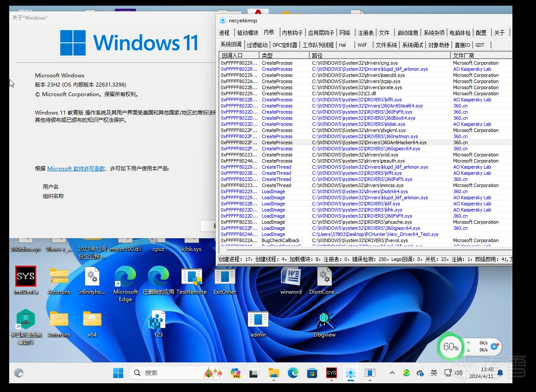Select the mmcss.sys CreateThread row

(366, 185)
